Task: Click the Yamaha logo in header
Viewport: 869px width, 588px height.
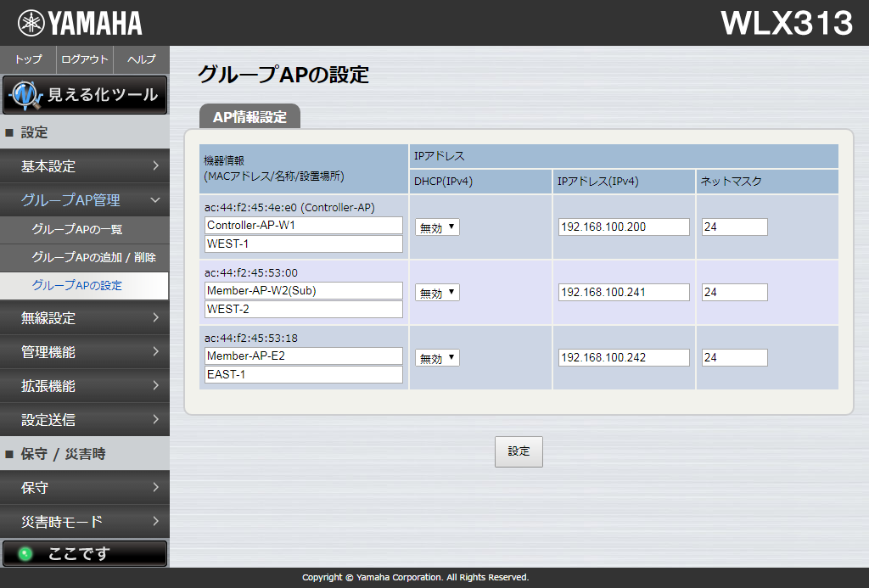Action: [80, 23]
